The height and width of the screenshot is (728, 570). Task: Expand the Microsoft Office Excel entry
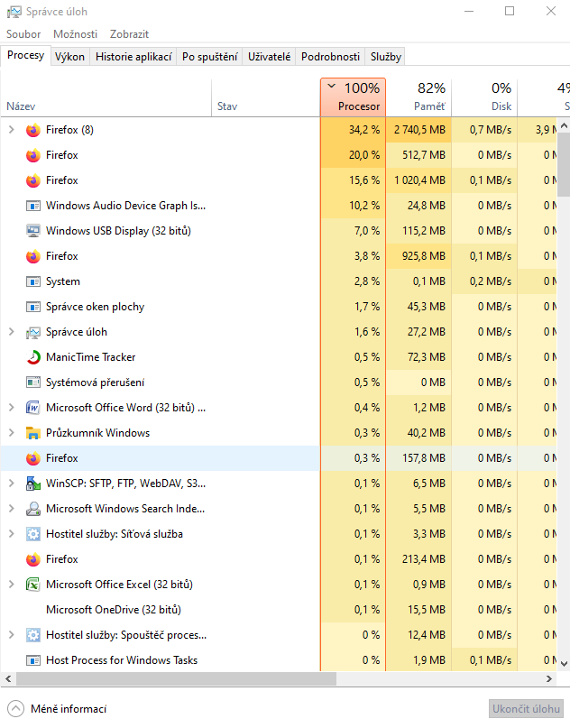12,584
